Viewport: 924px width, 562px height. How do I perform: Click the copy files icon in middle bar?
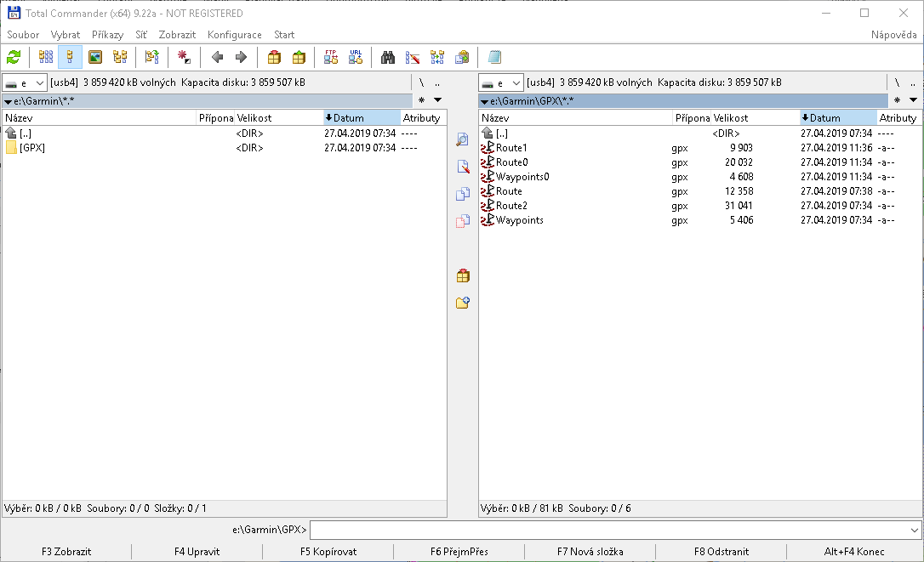coord(463,194)
